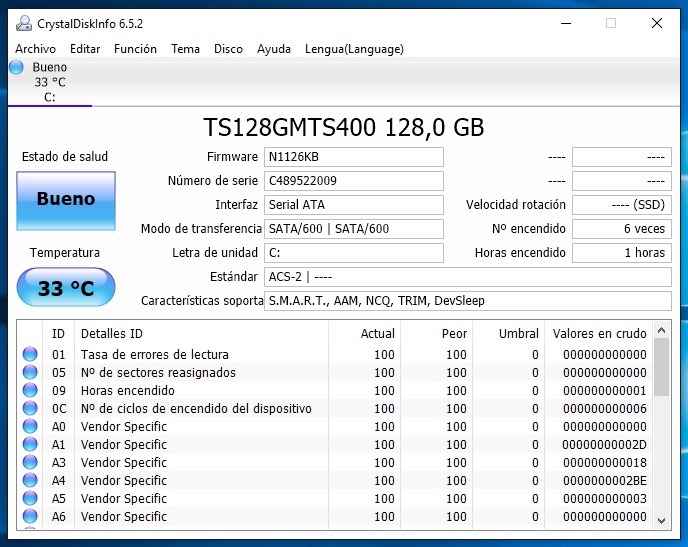This screenshot has width=688, height=547.
Task: Select row Tasa de errores de lectura
Action: click(335, 354)
